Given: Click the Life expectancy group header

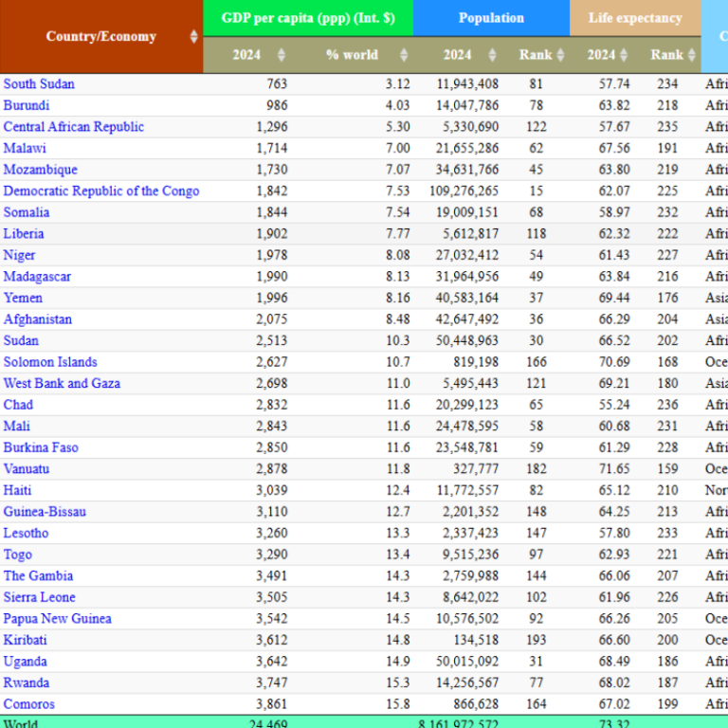Looking at the screenshot, I should 635,18.
